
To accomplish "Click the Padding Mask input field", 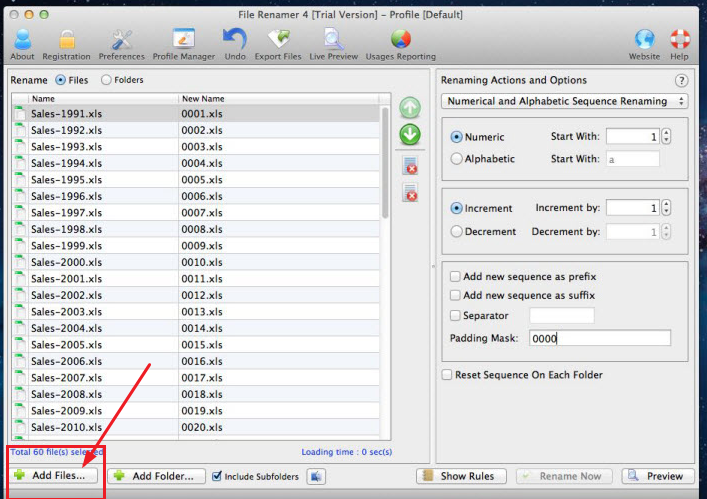I will pos(599,338).
